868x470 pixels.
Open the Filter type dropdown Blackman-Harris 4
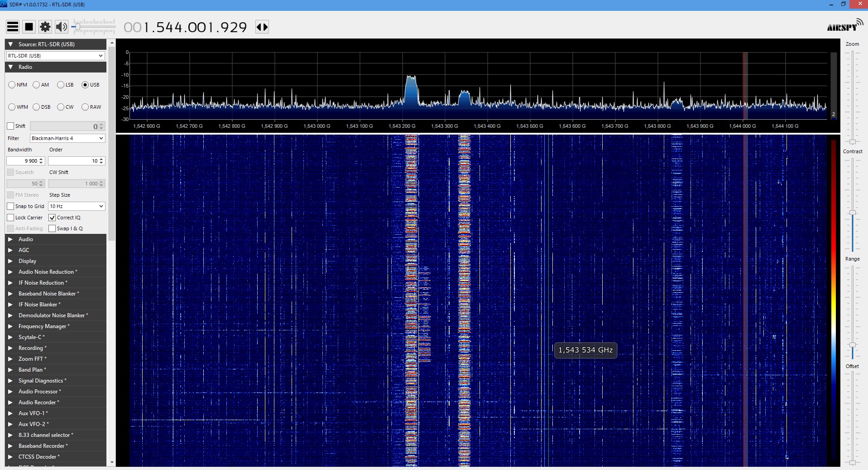click(67, 138)
